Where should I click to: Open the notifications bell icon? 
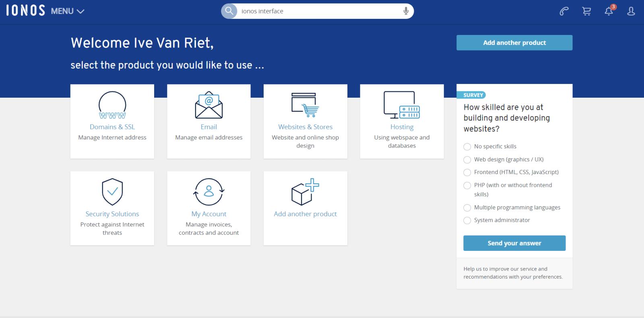coord(609,11)
